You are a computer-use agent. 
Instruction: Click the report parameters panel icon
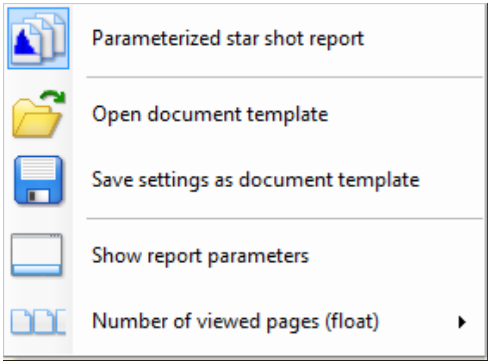(37, 255)
